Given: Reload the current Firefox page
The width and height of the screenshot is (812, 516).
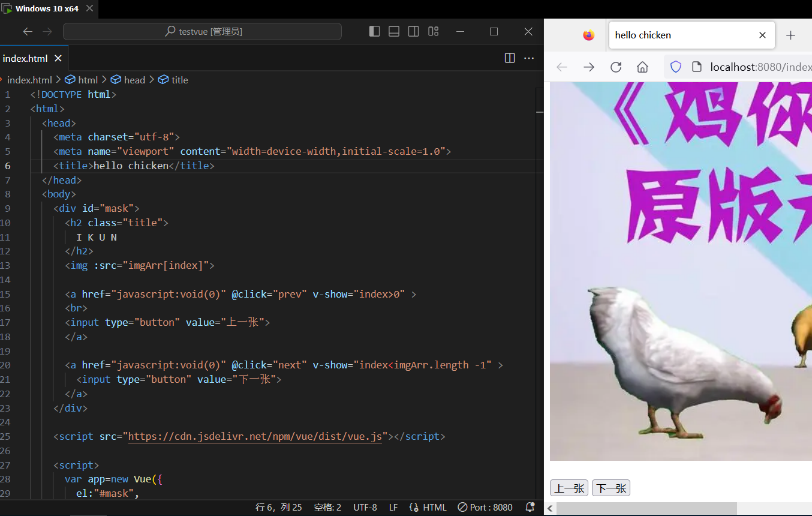Looking at the screenshot, I should pyautogui.click(x=616, y=67).
